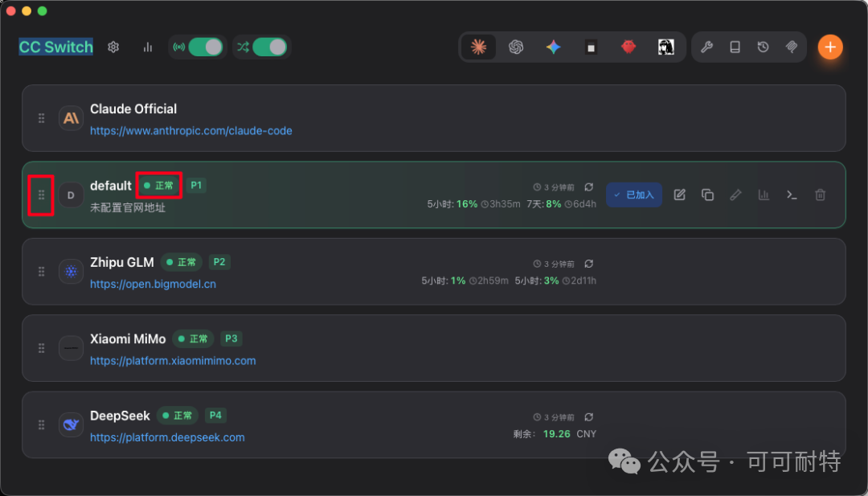The width and height of the screenshot is (868, 496).
Task: Grab the drag handle of DeepSeek
Action: tap(41, 424)
